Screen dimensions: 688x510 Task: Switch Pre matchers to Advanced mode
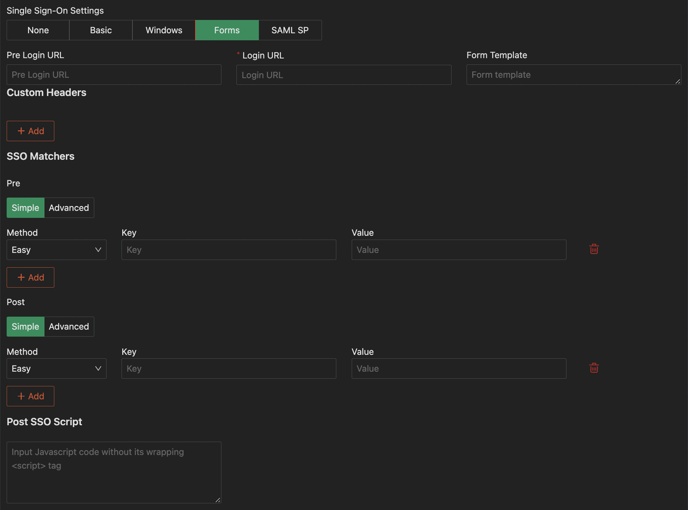coord(69,208)
